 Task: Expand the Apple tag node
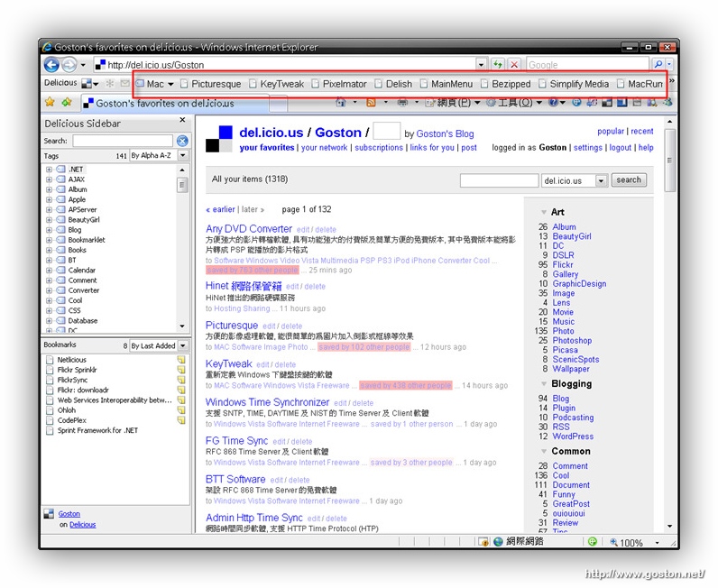pos(49,199)
